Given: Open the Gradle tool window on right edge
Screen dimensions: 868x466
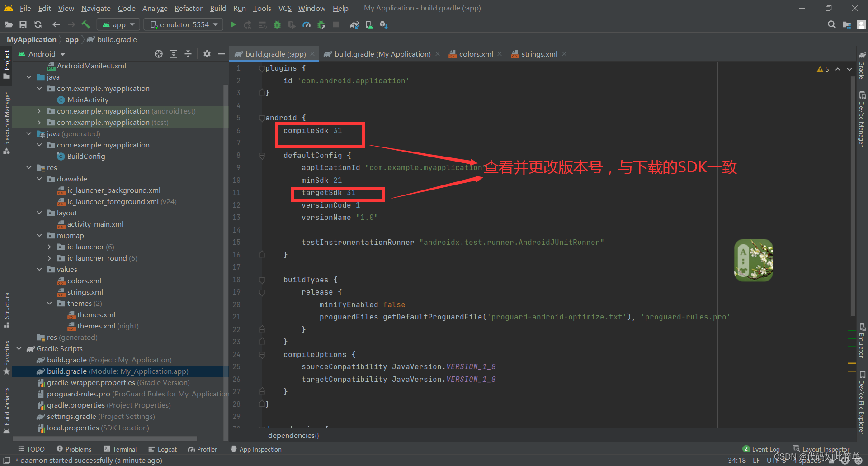Looking at the screenshot, I should pyautogui.click(x=862, y=66).
